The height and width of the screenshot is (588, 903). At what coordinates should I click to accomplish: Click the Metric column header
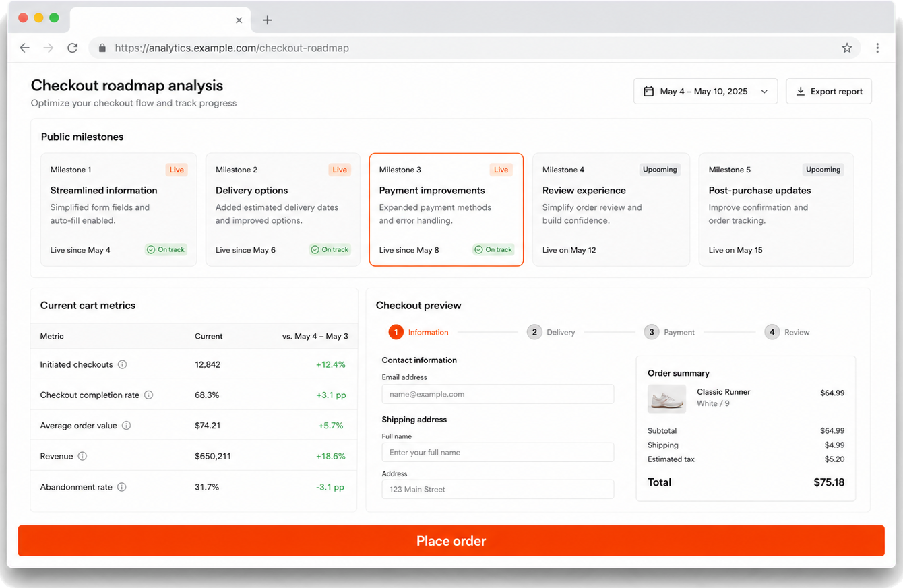coord(52,336)
